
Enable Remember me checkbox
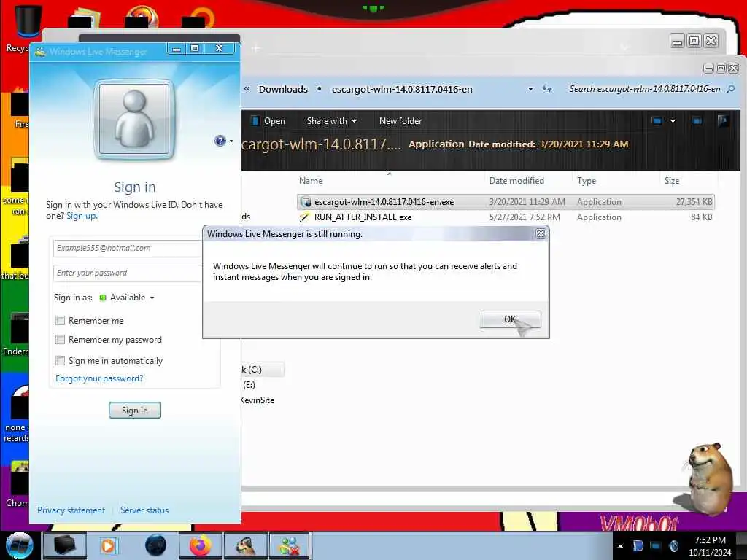pyautogui.click(x=60, y=321)
